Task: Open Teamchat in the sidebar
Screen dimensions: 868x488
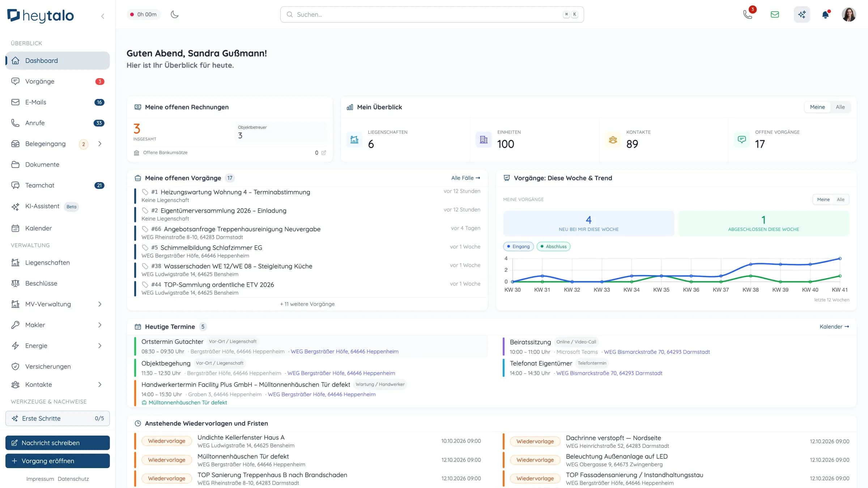Action: 58,185
